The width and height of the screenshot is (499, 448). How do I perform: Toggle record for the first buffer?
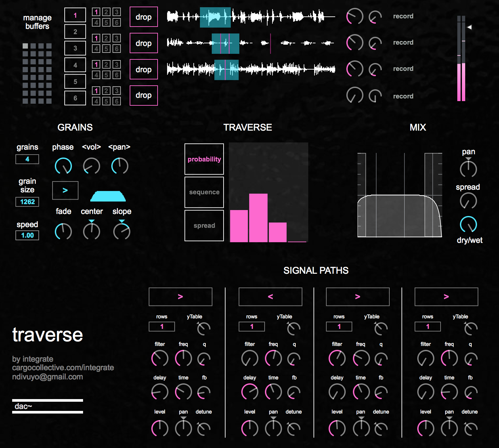[403, 16]
